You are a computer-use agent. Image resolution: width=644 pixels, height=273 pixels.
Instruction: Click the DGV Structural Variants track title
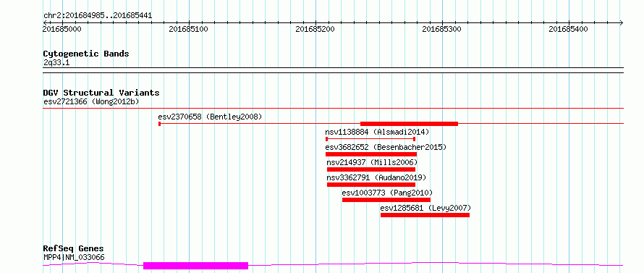click(101, 93)
